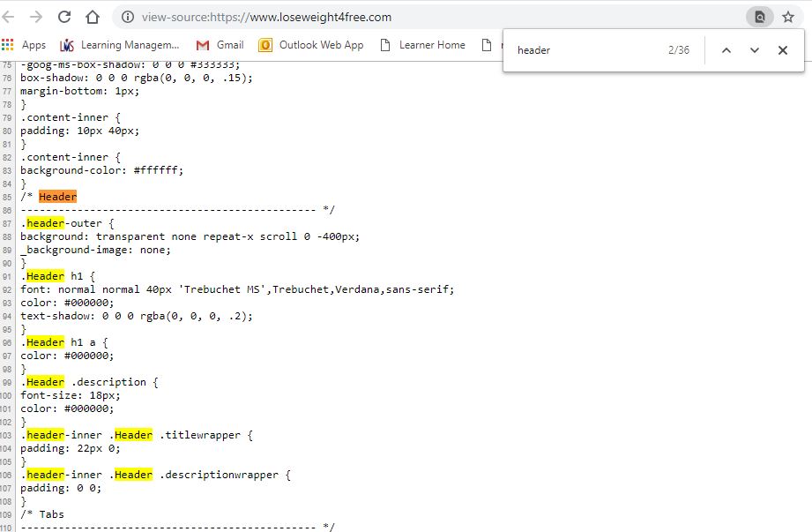812x532 pixels.
Task: Click the orange highlighted 'Header' comment
Action: pyautogui.click(x=57, y=197)
